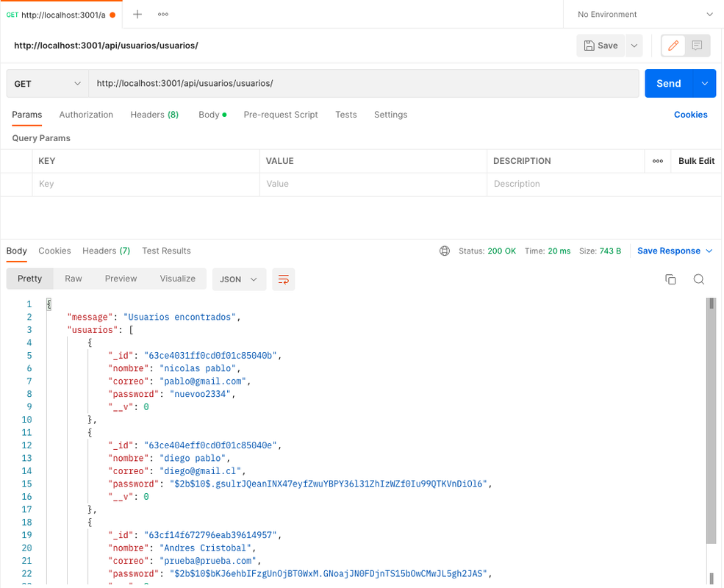Select the response Body tab

click(x=17, y=251)
